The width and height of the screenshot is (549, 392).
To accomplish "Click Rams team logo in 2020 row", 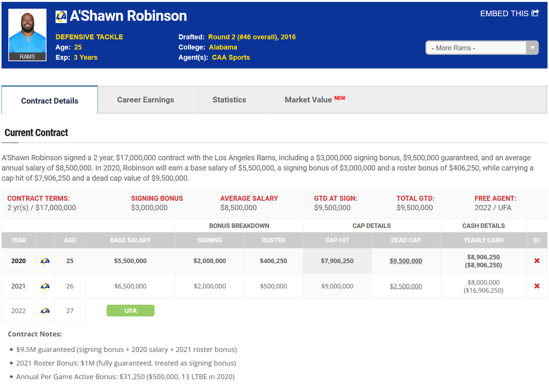I will point(45,261).
